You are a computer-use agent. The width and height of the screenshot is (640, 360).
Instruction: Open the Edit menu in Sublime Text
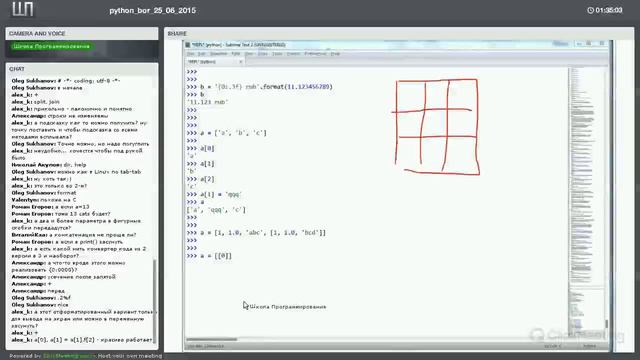pyautogui.click(x=202, y=54)
